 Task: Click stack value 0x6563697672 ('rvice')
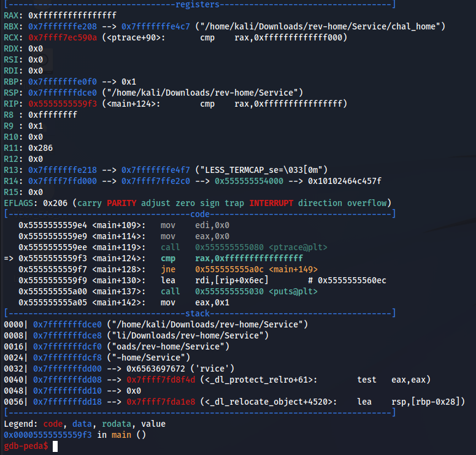[180, 369]
